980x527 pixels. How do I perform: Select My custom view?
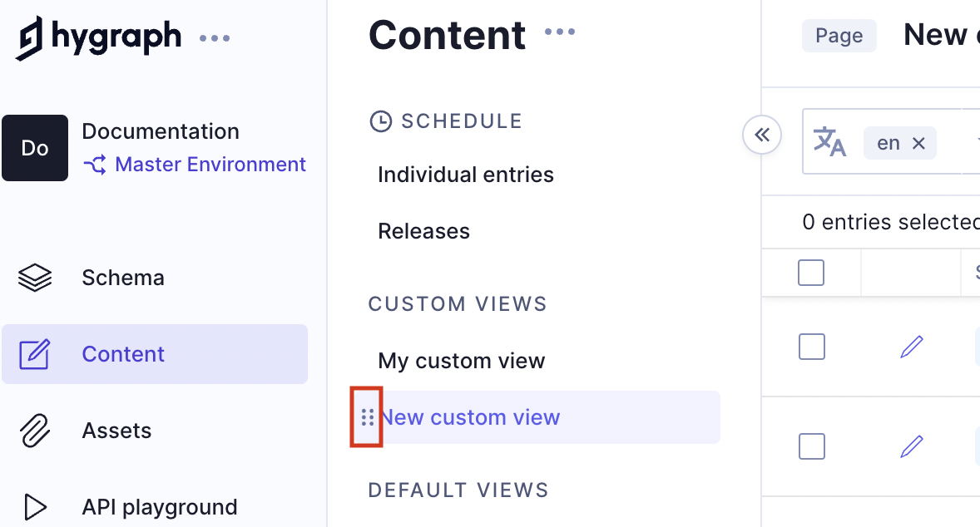(x=462, y=361)
